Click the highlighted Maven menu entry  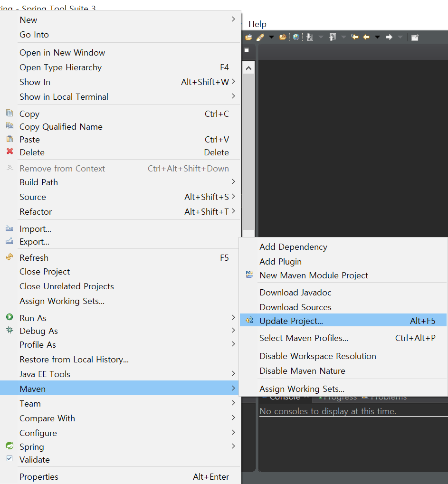point(120,389)
